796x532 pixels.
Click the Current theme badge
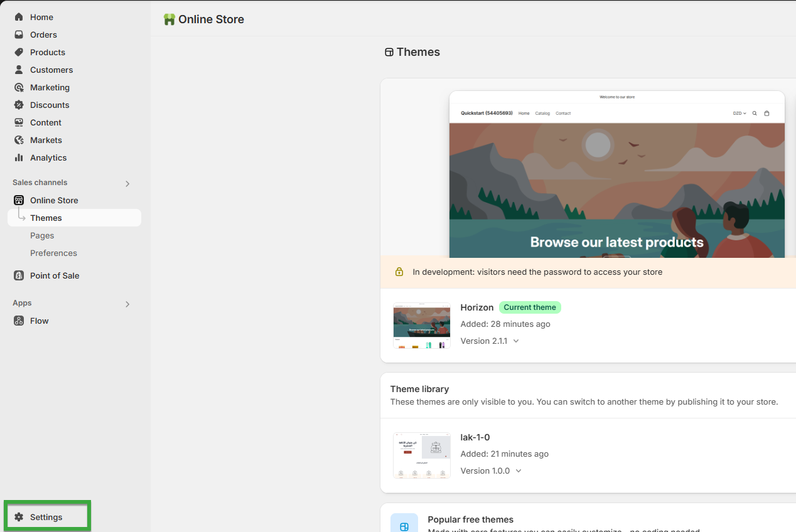530,307
